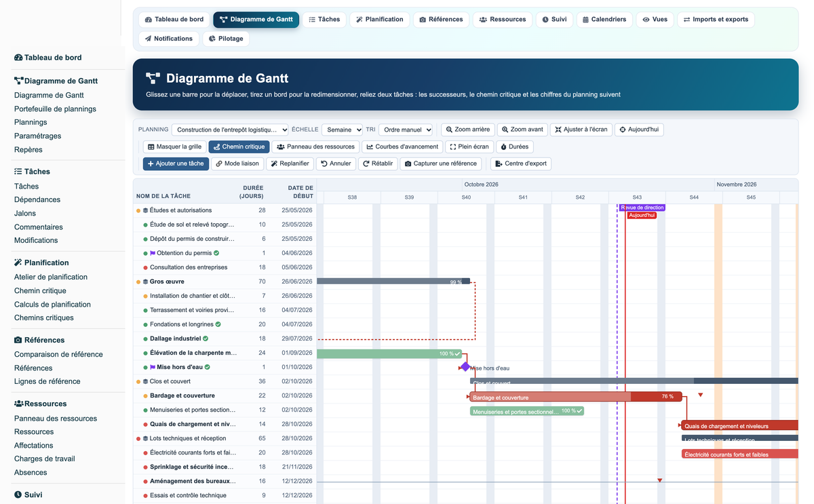Toggle the Durées display
The height and width of the screenshot is (504, 814).
point(514,147)
